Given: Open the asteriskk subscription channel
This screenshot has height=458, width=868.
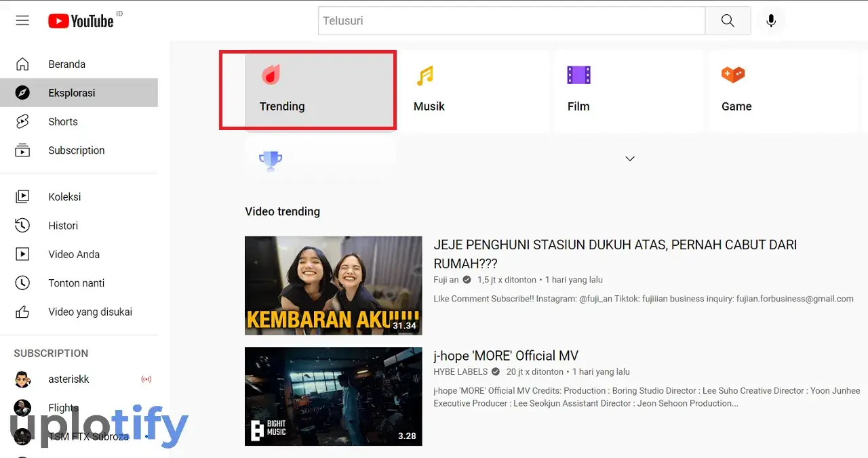Looking at the screenshot, I should [79, 379].
